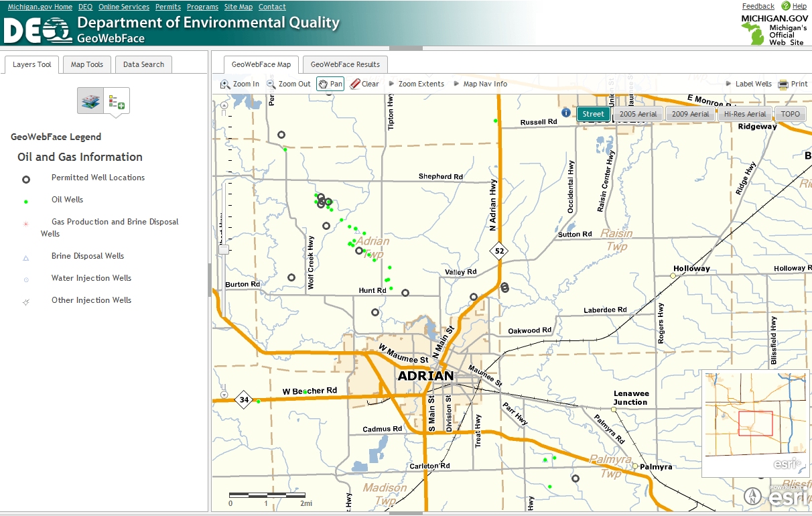
Task: Click the permitted well near Palmyra Twp
Action: (x=576, y=478)
